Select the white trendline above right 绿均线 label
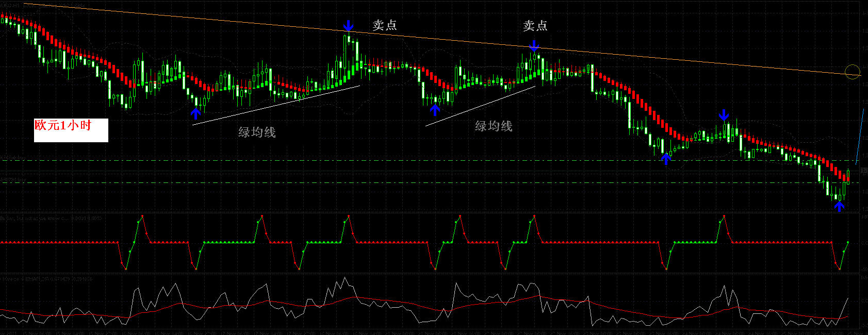Image resolution: width=868 pixels, height=335 pixels. (x=480, y=106)
